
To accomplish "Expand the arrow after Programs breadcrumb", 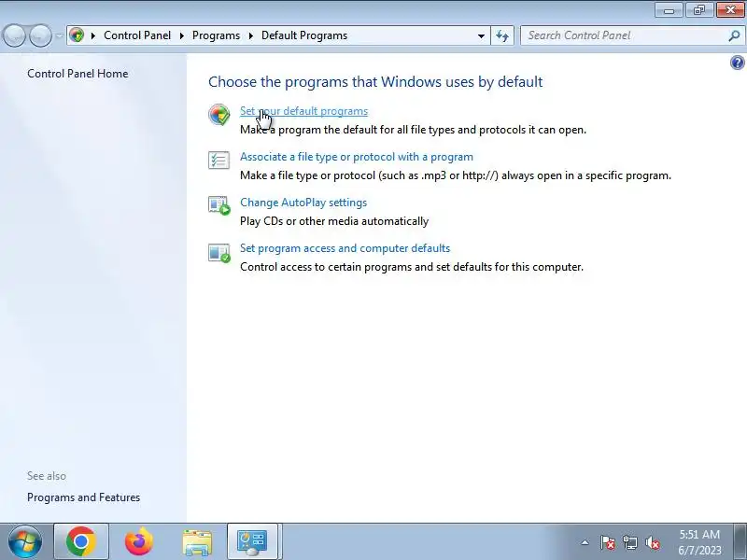I will (x=250, y=35).
